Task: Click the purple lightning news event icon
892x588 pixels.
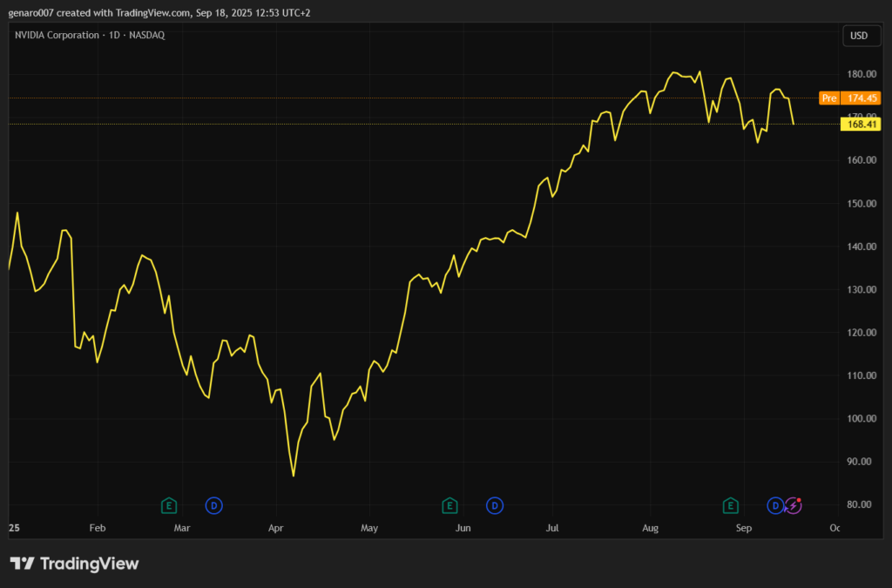Action: point(793,505)
